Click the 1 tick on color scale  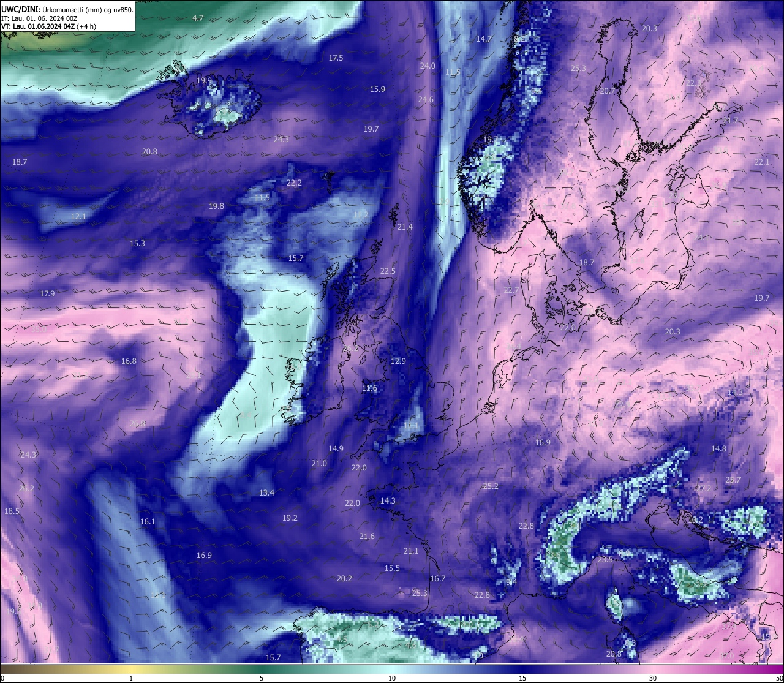pyautogui.click(x=131, y=678)
